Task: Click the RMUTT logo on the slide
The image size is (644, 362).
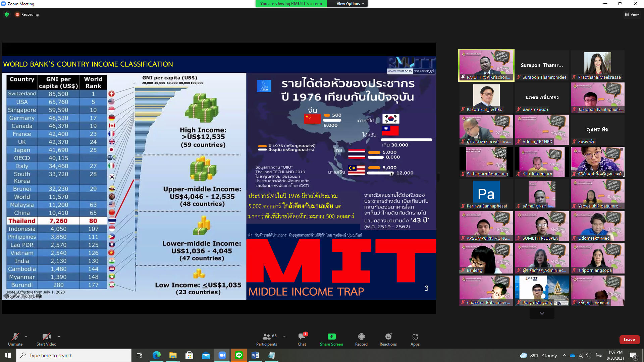Action: [x=411, y=65]
